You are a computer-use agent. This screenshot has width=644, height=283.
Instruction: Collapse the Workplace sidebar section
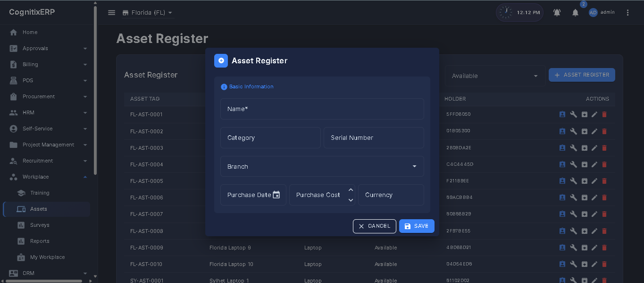click(49, 177)
